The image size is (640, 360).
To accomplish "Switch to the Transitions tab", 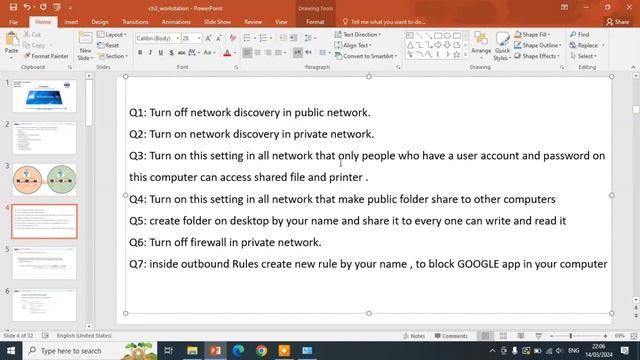I will point(135,22).
